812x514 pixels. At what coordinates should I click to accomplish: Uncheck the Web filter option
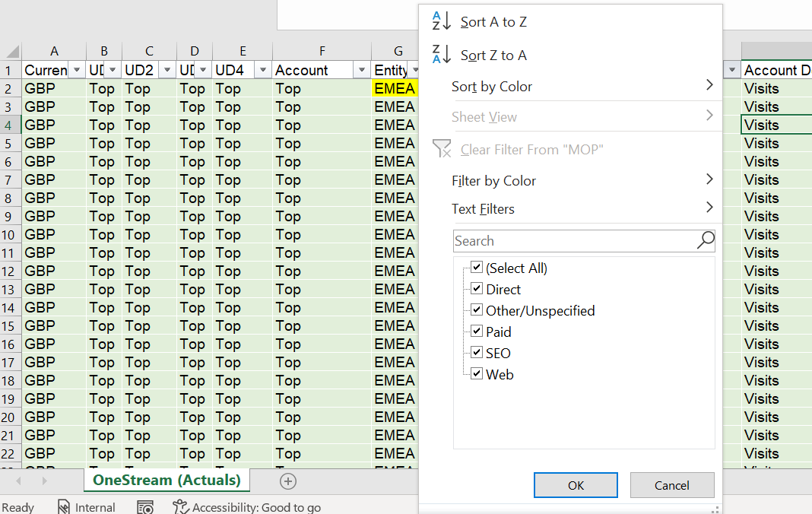click(x=477, y=373)
